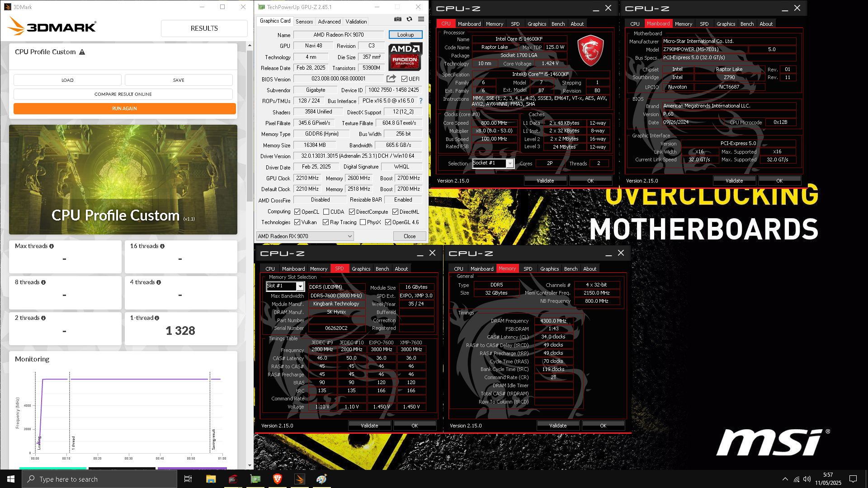
Task: Switch to the Advanced tab in GPU-Z
Action: [x=329, y=22]
